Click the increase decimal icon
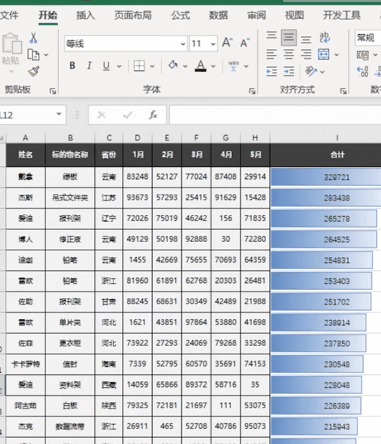Screen dimensions: 381x444 click(x=363, y=71)
